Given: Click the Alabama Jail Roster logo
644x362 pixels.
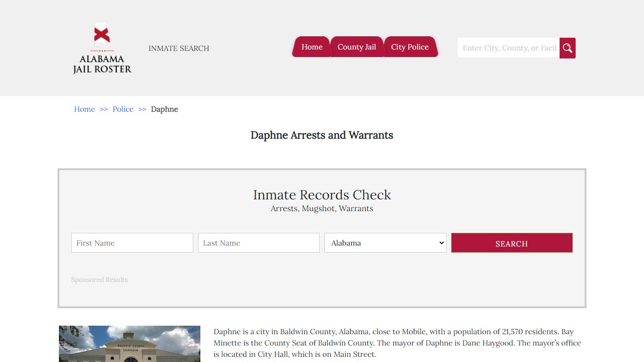Looking at the screenshot, I should pyautogui.click(x=102, y=48).
